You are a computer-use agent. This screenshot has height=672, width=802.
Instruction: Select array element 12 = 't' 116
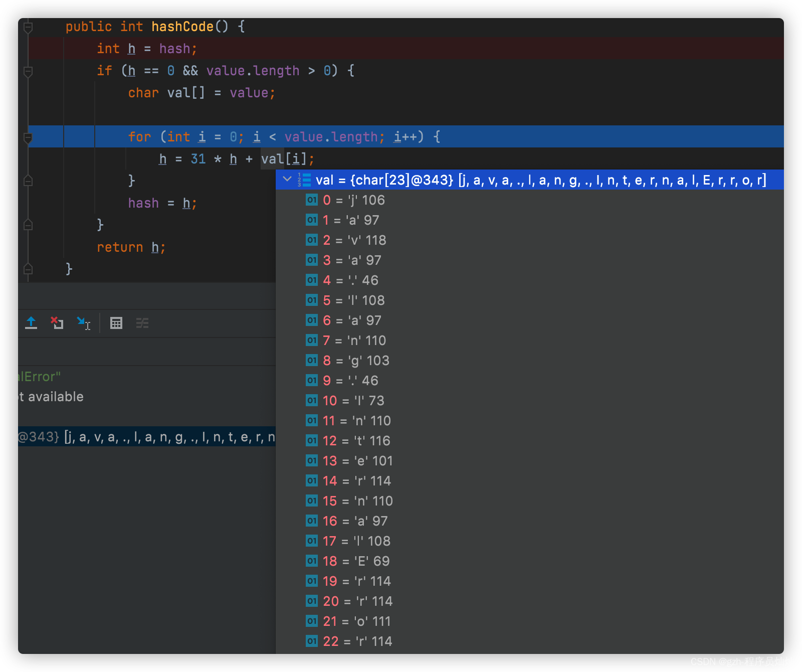point(529,441)
